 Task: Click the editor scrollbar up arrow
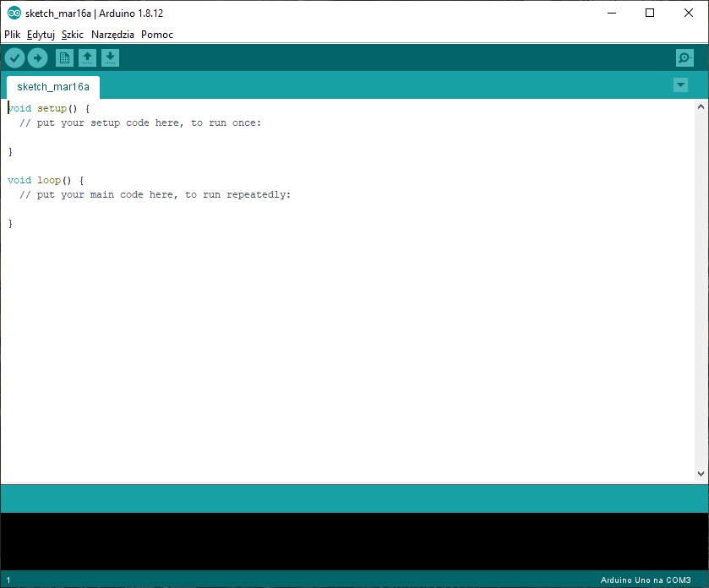click(x=701, y=107)
